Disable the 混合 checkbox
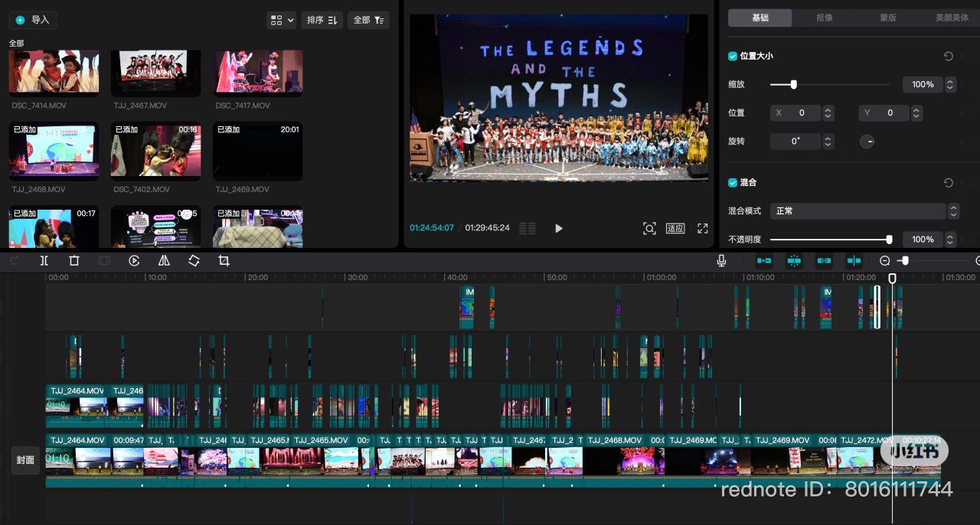 [x=732, y=182]
